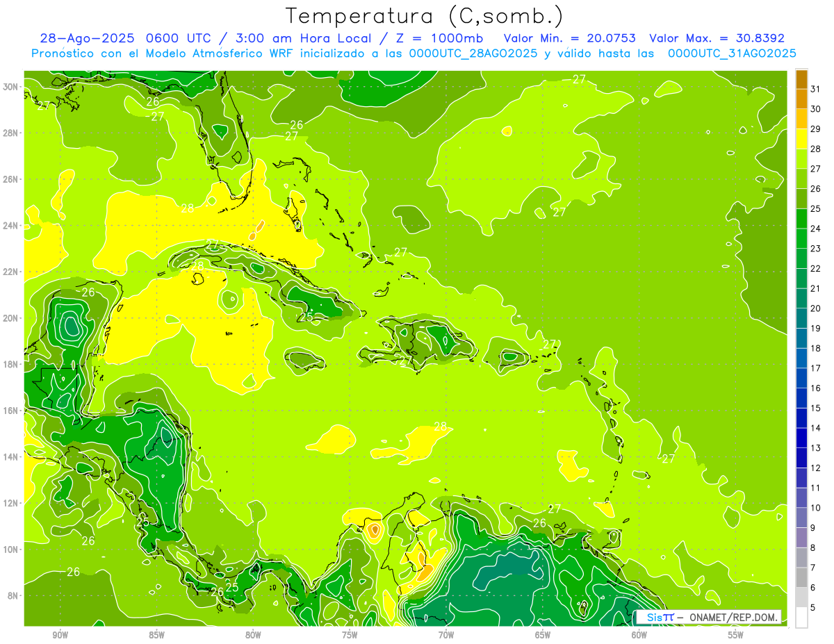Click the gray legend swatch between 6 and 7
This screenshot has width=834, height=644.
click(x=801, y=577)
